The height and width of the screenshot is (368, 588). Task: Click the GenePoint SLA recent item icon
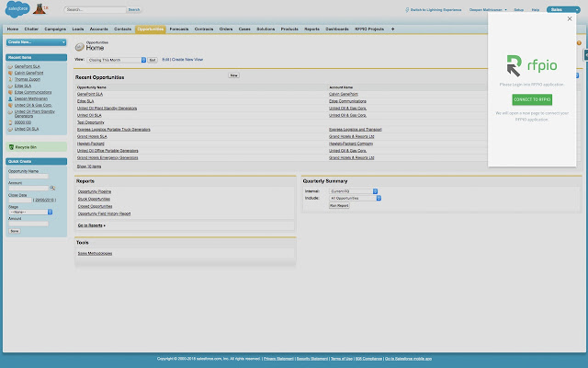tap(10, 66)
